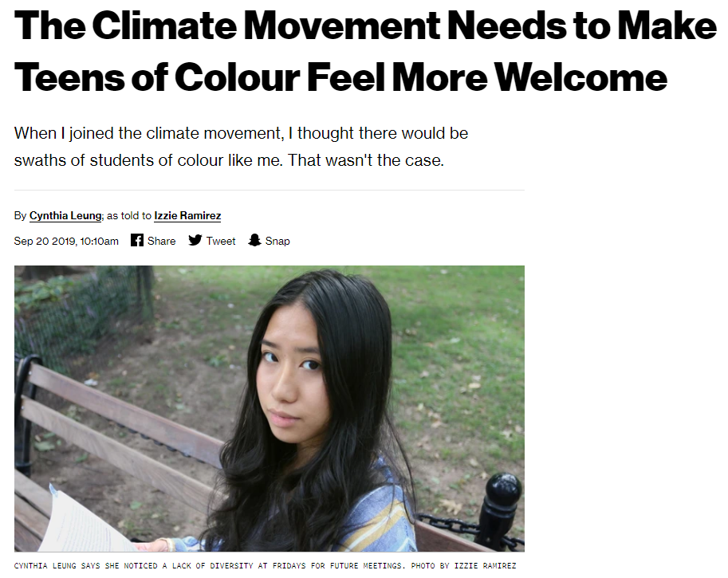Screen dimensions: 728x578
Task: Click the Snapchat ghost icon
Action: 254,240
